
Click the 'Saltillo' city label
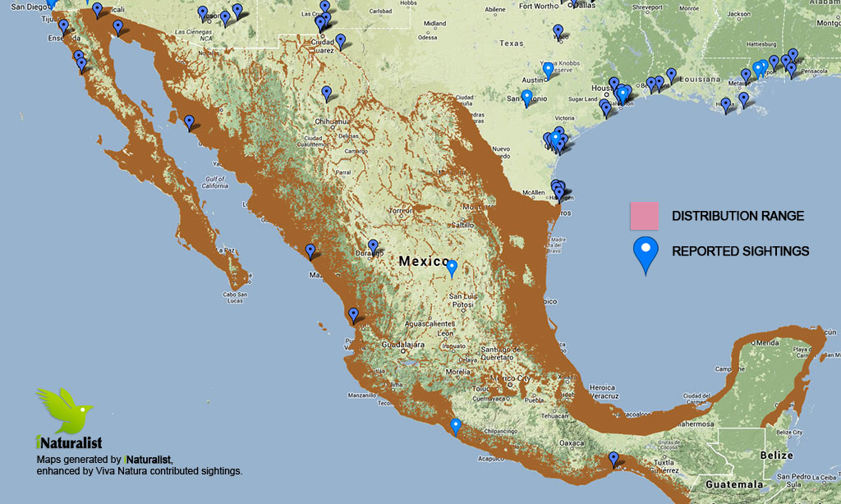point(462,225)
